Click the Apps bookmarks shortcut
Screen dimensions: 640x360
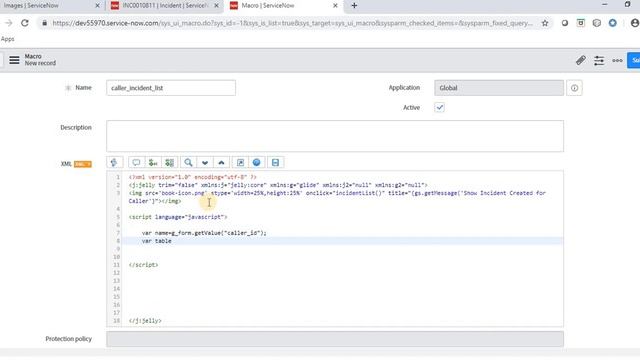[7, 39]
